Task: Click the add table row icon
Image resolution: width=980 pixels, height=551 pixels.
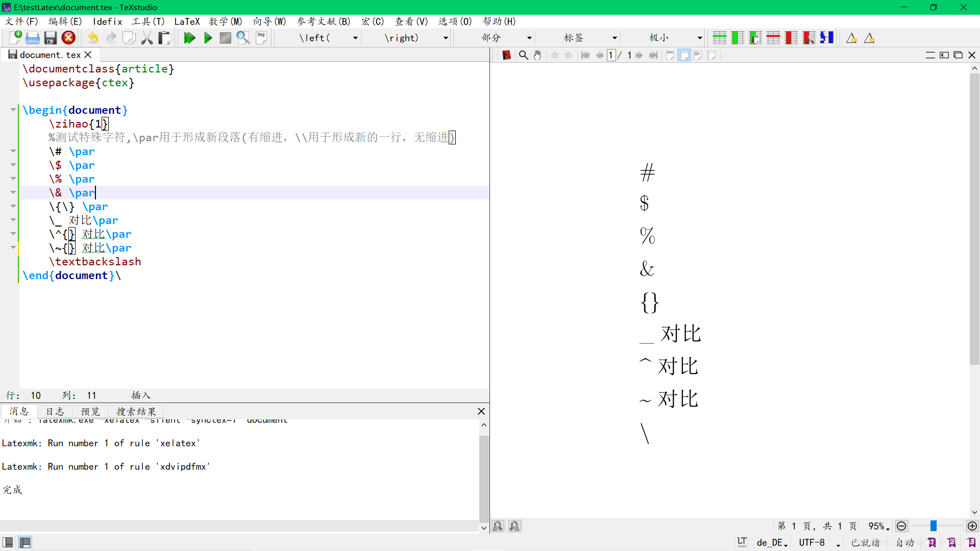Action: (720, 38)
